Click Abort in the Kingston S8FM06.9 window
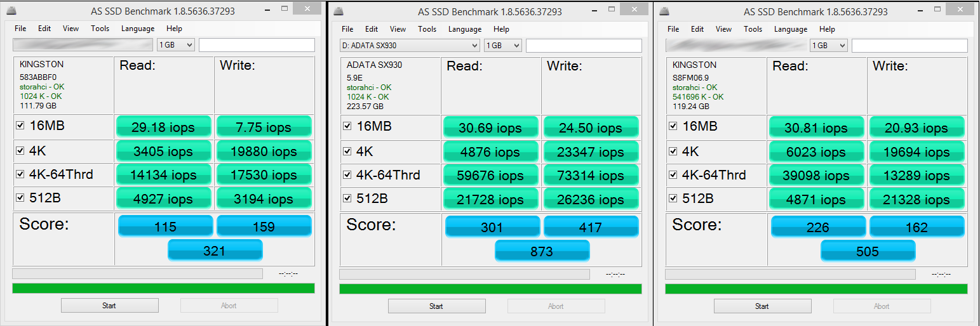This screenshot has width=980, height=326. (x=882, y=306)
